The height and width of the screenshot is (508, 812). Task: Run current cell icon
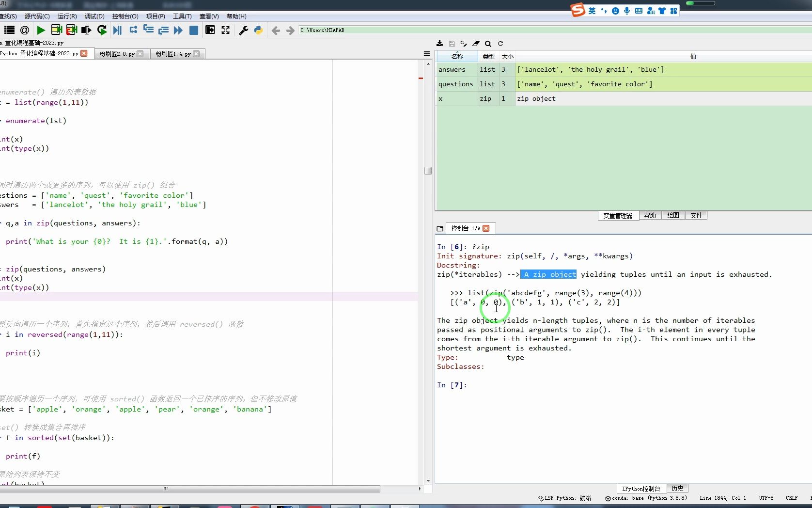[56, 30]
